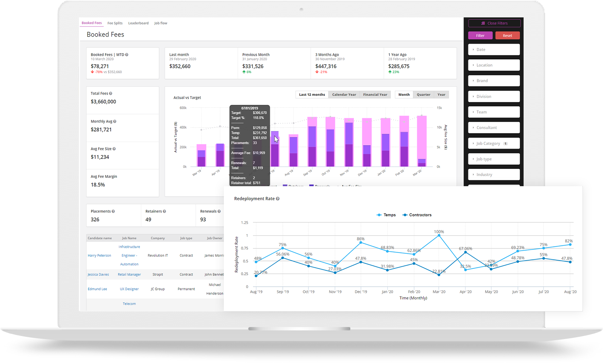Open candidate Edmund Lee
This screenshot has height=364, width=604.
click(x=97, y=289)
